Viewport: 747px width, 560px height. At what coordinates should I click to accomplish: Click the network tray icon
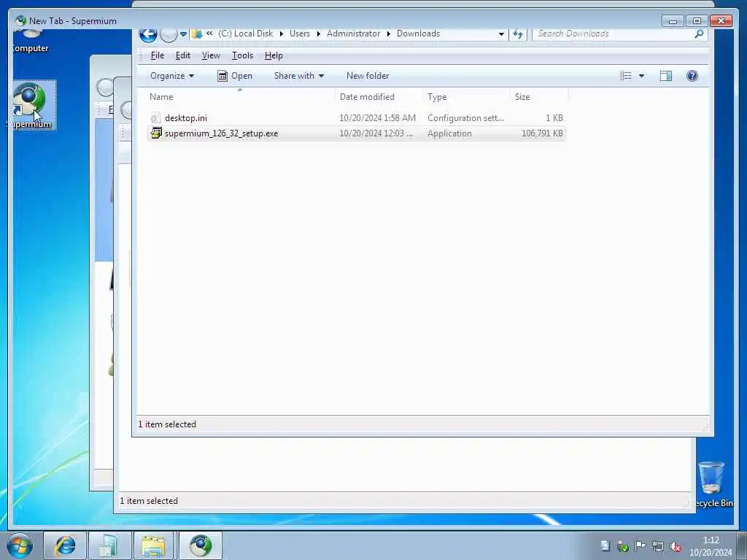pos(658,546)
